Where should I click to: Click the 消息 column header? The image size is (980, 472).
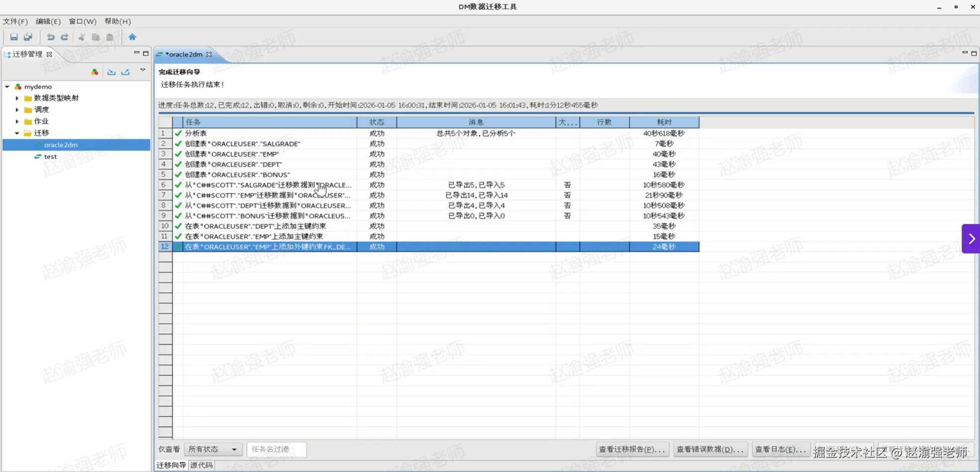pos(476,122)
